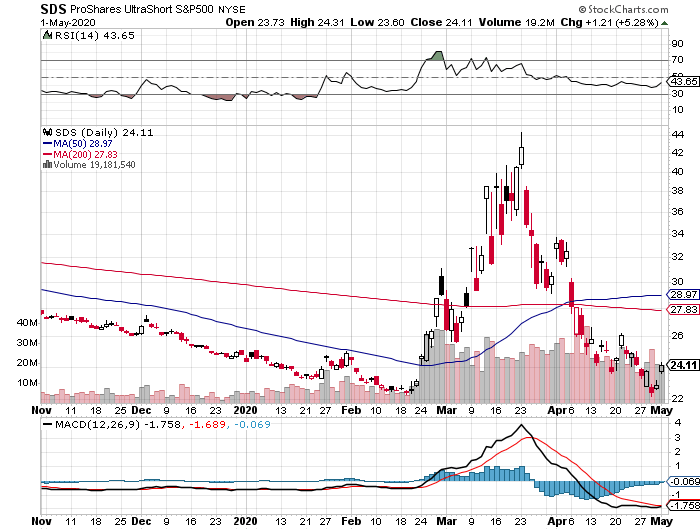
Task: Select the red MA(200) legend line
Action: [46, 153]
